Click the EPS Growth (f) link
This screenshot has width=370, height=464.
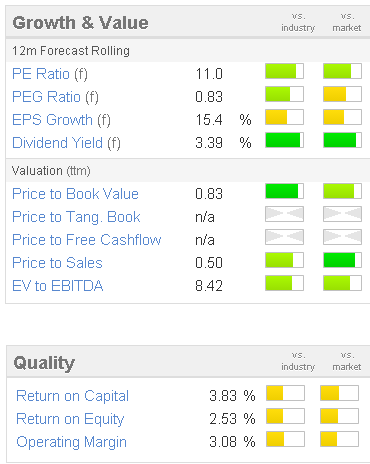pos(61,120)
